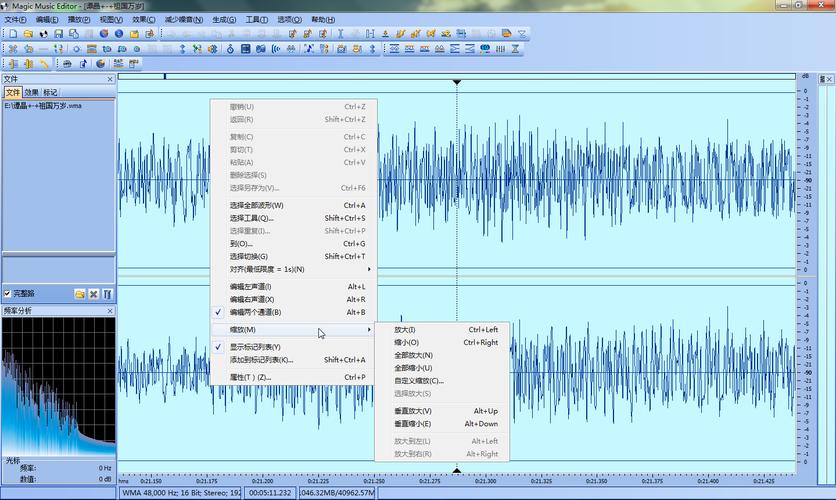This screenshot has width=836, height=500.
Task: Click the hourglass icon in top toolbar
Action: pyautogui.click(x=522, y=34)
